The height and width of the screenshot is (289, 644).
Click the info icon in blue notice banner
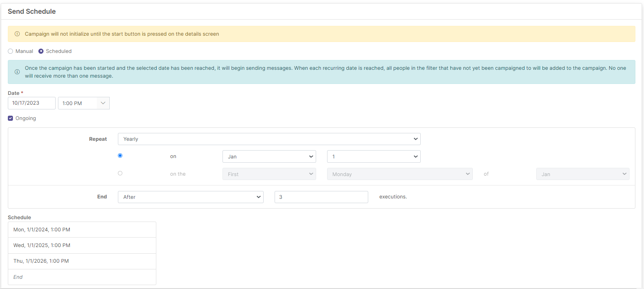tap(17, 72)
